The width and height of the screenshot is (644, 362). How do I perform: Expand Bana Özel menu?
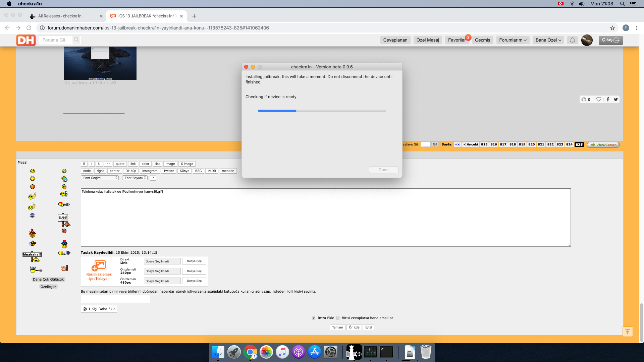(x=548, y=40)
